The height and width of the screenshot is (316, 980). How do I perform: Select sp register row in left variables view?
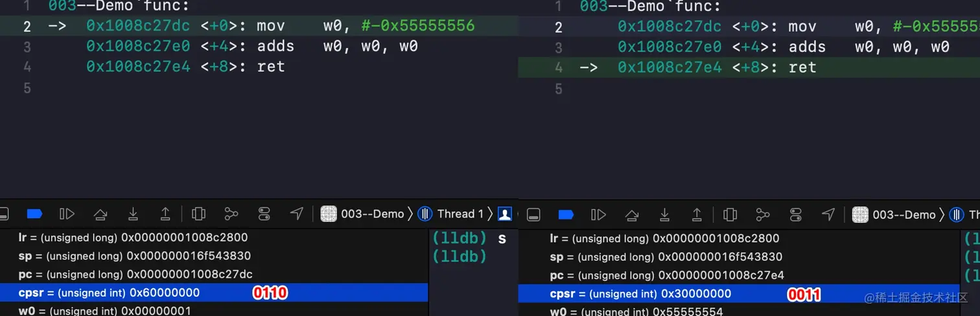tap(214, 256)
